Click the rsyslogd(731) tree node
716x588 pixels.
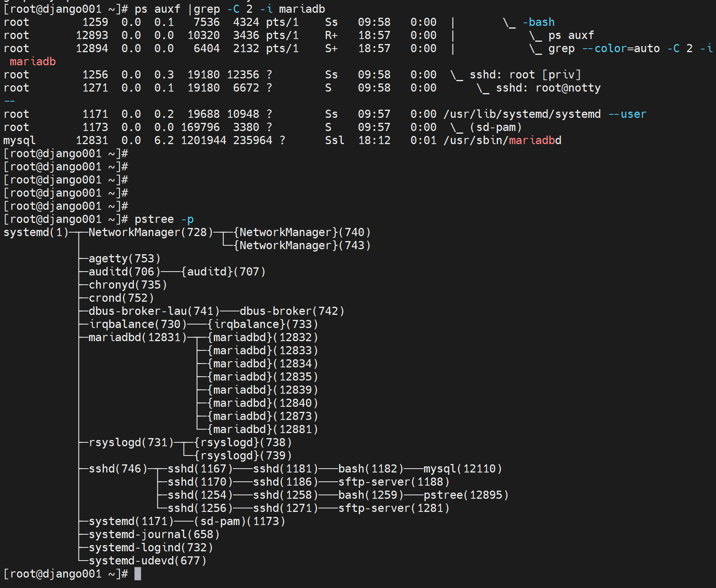pyautogui.click(x=131, y=442)
